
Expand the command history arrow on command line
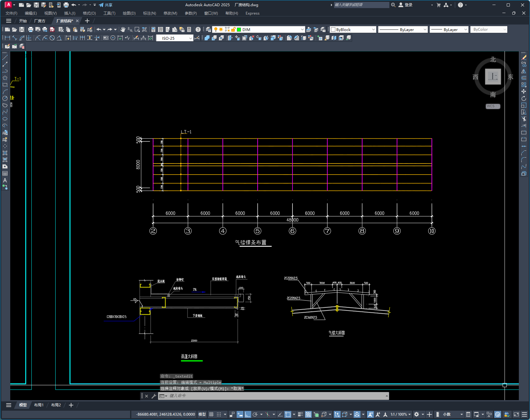tap(387, 396)
